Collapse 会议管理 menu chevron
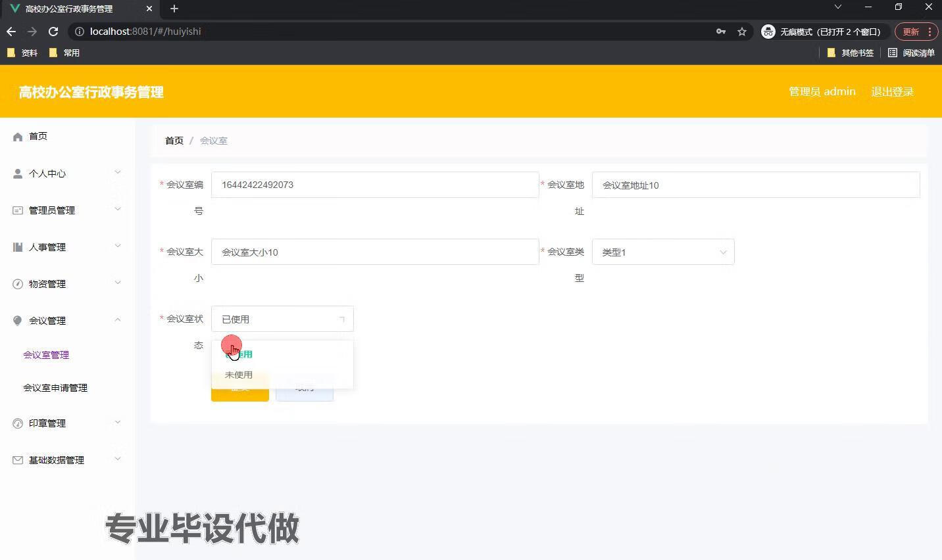Image resolution: width=942 pixels, height=560 pixels. pyautogui.click(x=118, y=320)
